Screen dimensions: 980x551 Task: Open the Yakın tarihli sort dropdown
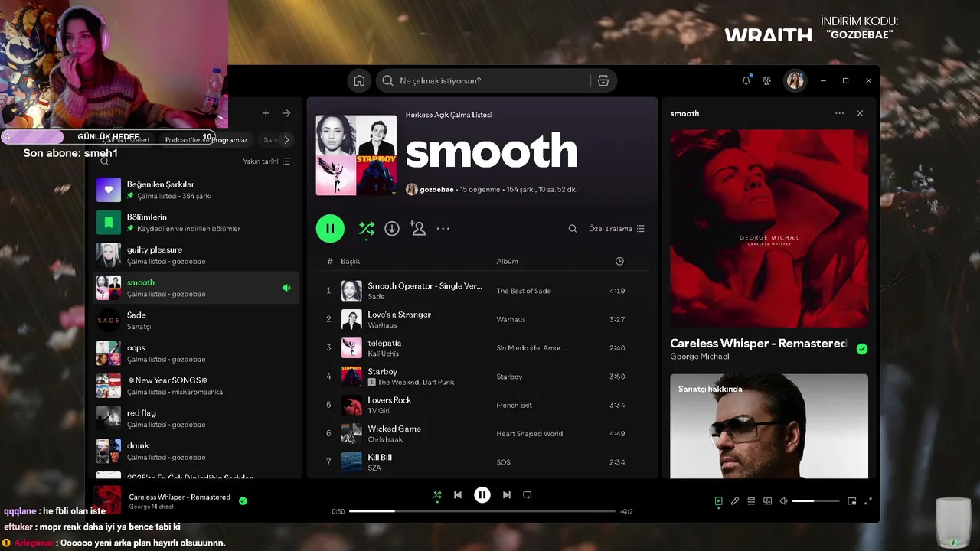click(x=266, y=161)
